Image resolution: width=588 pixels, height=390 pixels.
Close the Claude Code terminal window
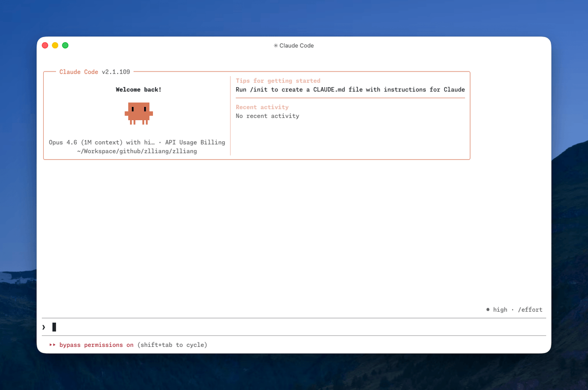(x=45, y=45)
